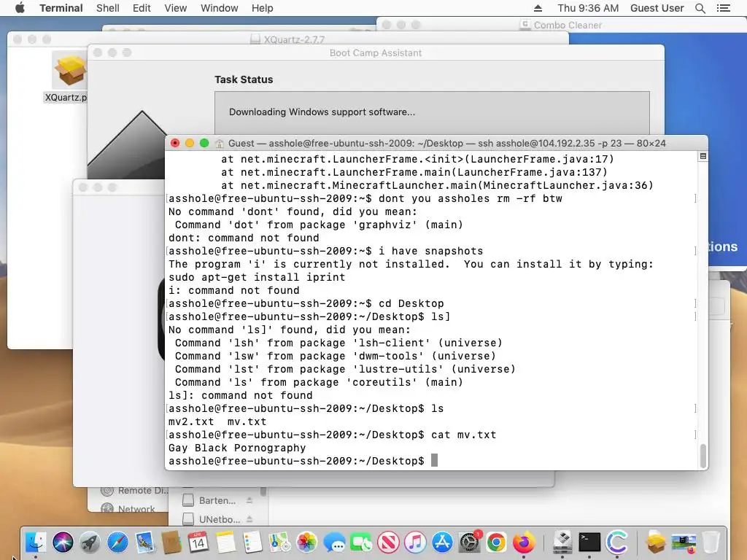Open the Guest User menu

point(657,8)
